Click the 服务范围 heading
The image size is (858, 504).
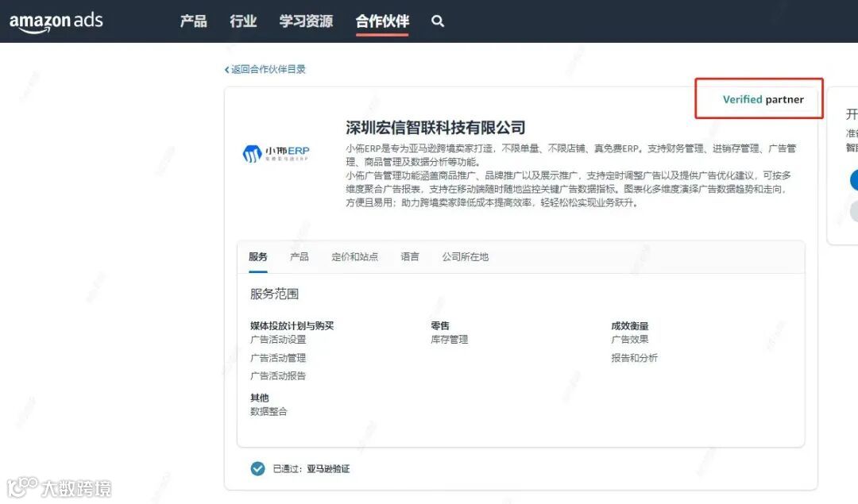pos(274,294)
